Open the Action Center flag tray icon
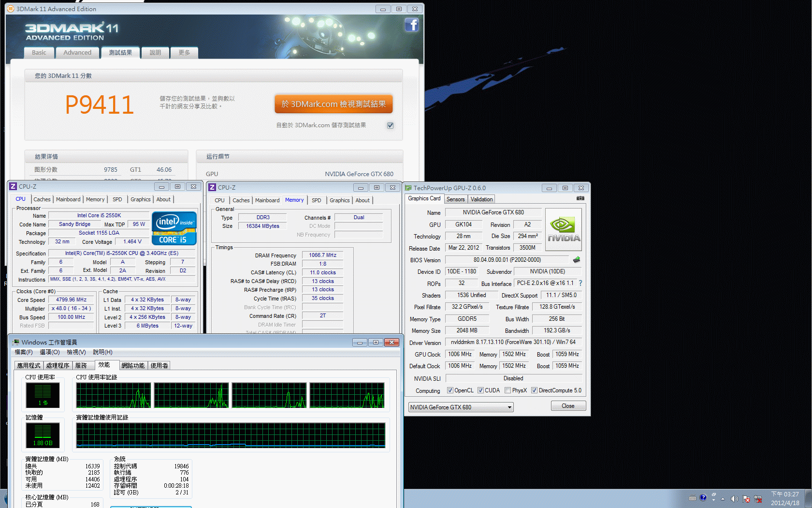 coord(746,499)
